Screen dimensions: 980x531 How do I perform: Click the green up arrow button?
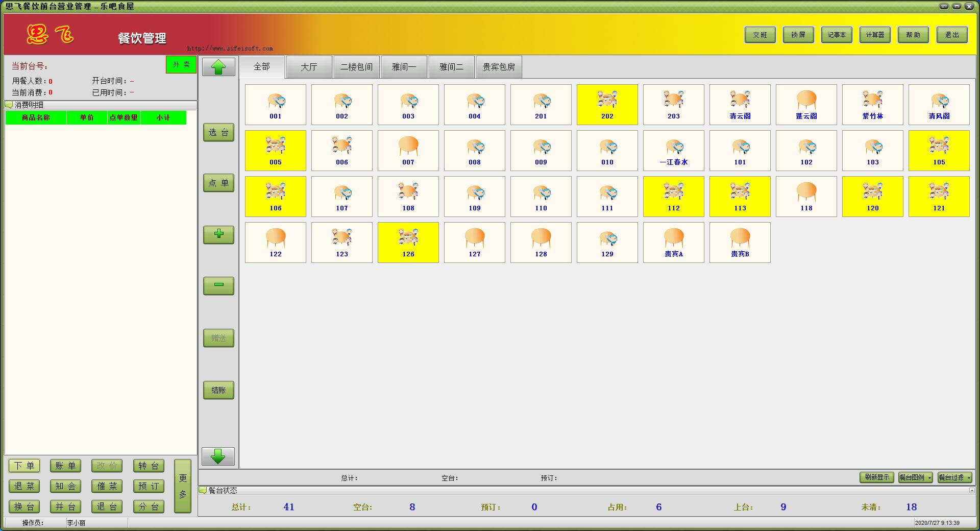pos(218,67)
